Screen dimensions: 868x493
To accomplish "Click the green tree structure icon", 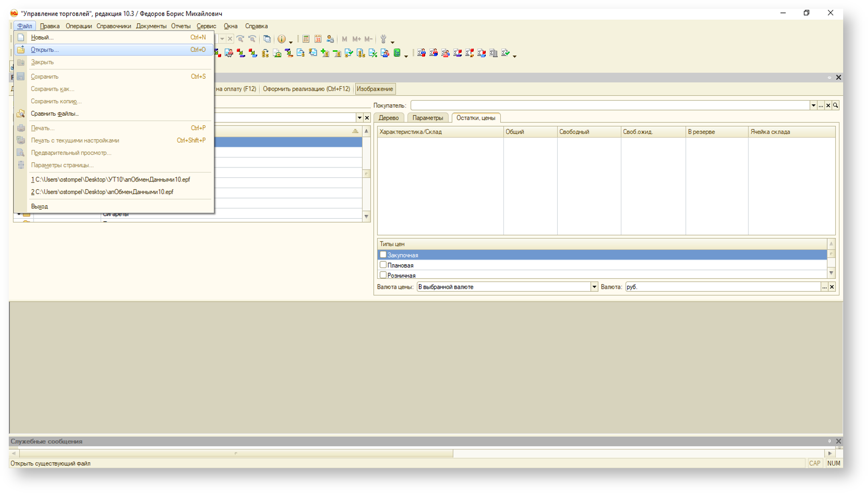I will point(397,53).
